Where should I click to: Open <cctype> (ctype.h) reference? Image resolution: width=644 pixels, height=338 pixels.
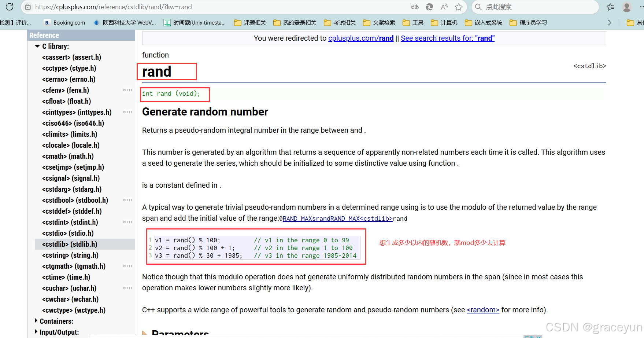point(69,68)
